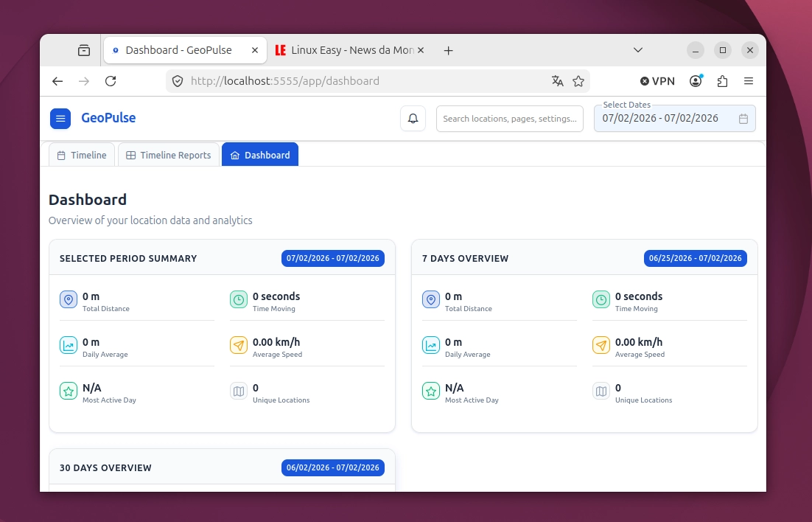Click Total Distance pin icon in Selected Period Summary
Image resolution: width=812 pixels, height=522 pixels.
69,299
